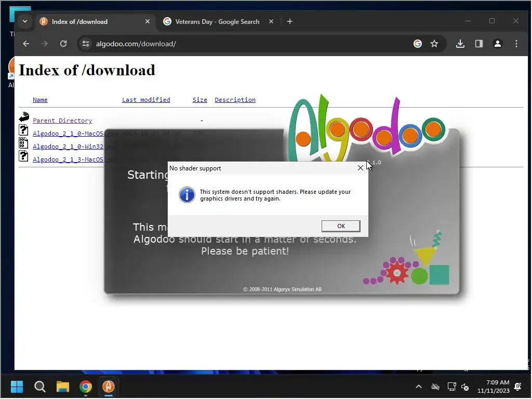The image size is (532, 399).
Task: Go forward in Chrome browser
Action: click(45, 44)
